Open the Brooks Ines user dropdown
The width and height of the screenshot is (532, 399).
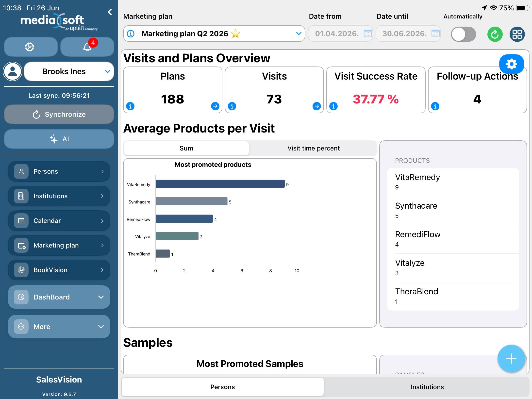[x=69, y=71]
